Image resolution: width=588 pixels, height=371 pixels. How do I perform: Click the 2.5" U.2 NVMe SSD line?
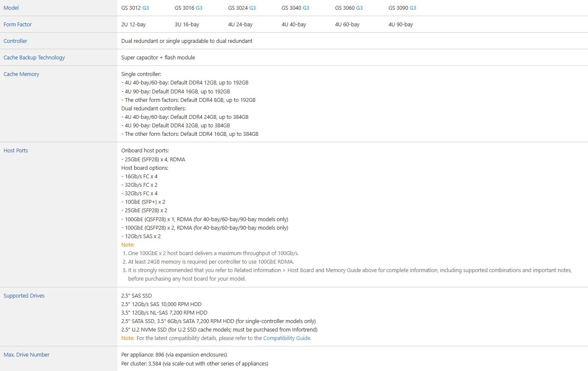(219, 330)
